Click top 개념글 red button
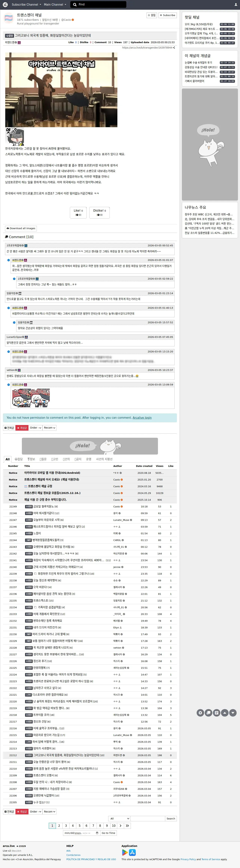The width and height of the screenshot is (240, 868). pyautogui.click(x=22, y=428)
